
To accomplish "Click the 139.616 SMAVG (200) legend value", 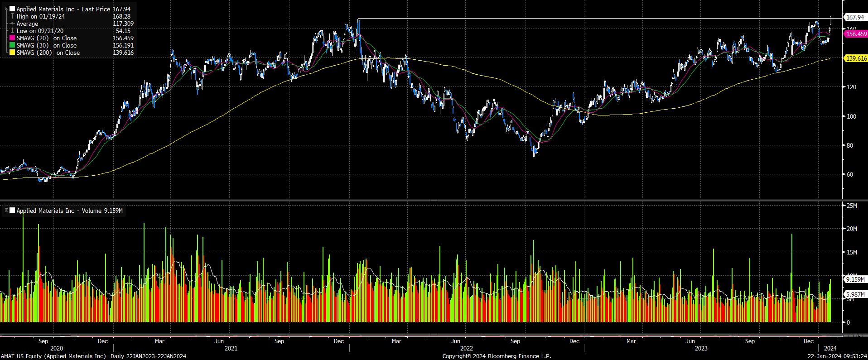I will coord(123,53).
